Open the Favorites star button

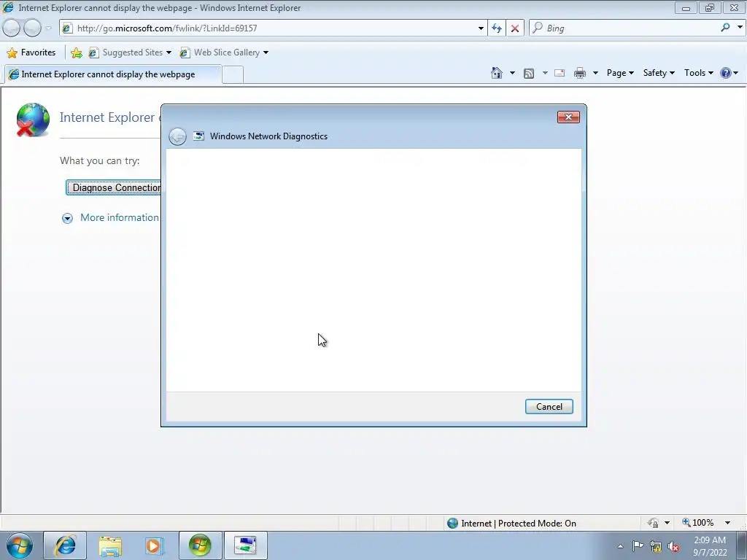(x=31, y=52)
